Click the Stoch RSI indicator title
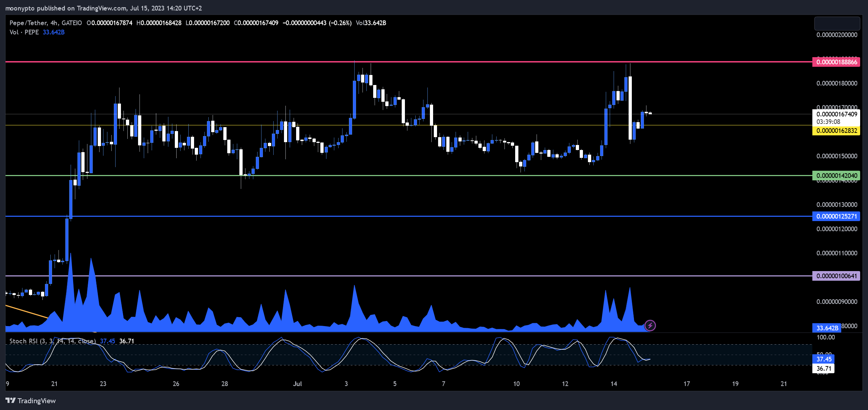868x410 pixels. pyautogui.click(x=52, y=341)
